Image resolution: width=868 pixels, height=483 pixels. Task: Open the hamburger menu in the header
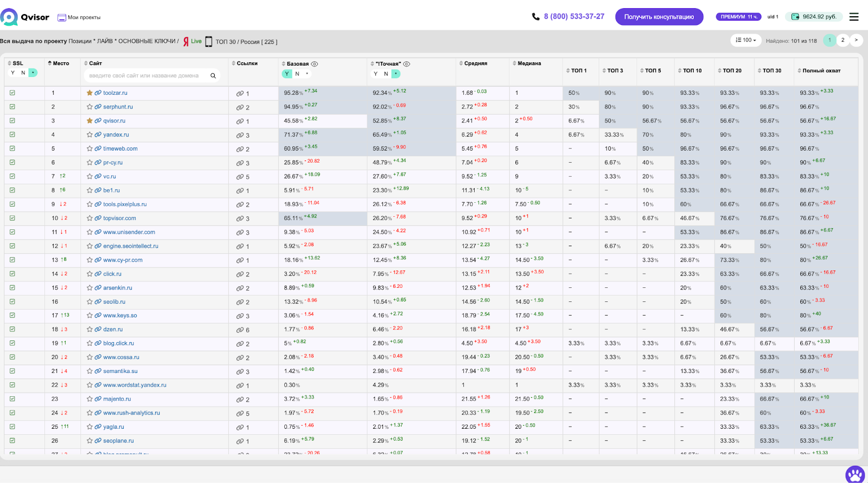click(854, 17)
